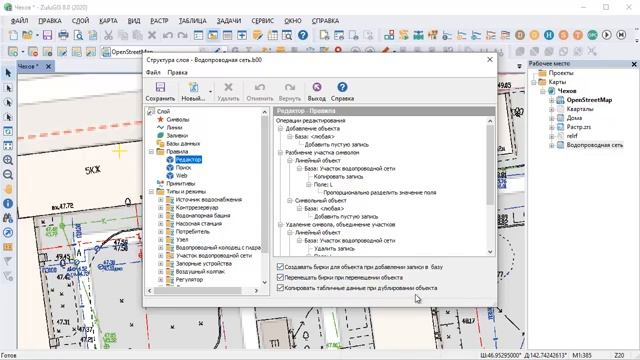The image size is (640, 360).
Task: Collapse Разбиение участка символом node
Action: coord(280,153)
